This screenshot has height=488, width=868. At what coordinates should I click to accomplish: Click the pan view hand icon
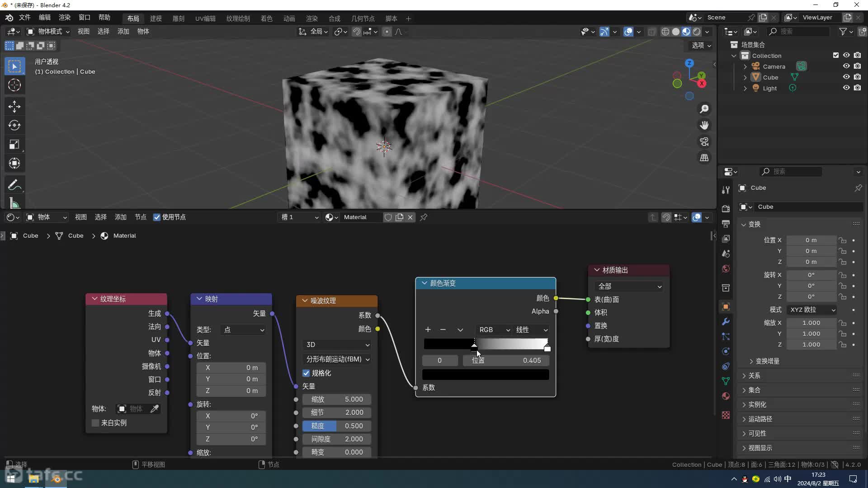tap(704, 125)
